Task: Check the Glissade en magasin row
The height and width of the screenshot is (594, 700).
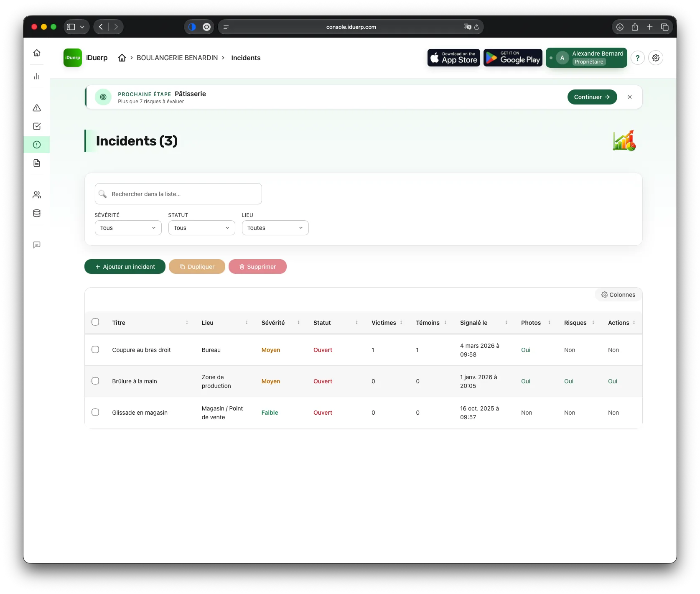Action: pyautogui.click(x=95, y=412)
